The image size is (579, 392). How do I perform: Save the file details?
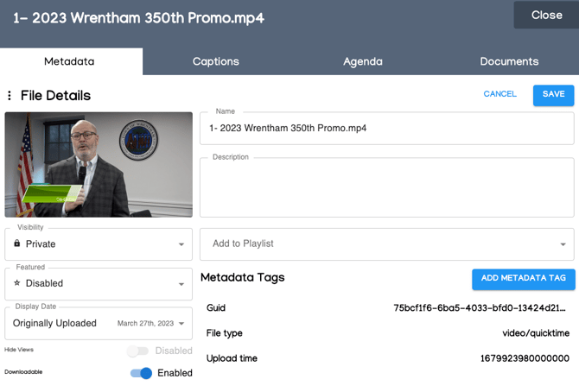553,95
